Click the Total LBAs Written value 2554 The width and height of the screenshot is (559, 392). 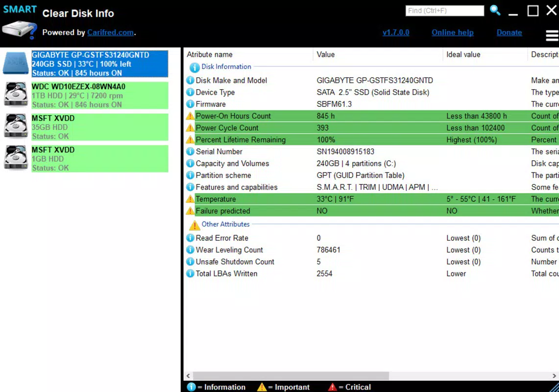coord(324,273)
